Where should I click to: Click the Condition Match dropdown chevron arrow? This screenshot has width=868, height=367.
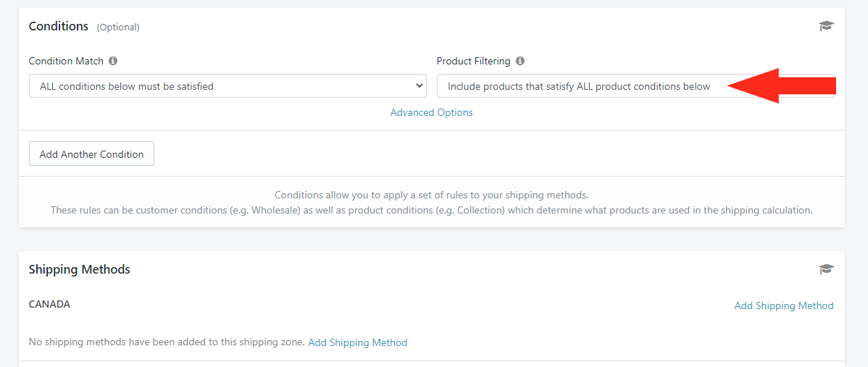coord(419,85)
